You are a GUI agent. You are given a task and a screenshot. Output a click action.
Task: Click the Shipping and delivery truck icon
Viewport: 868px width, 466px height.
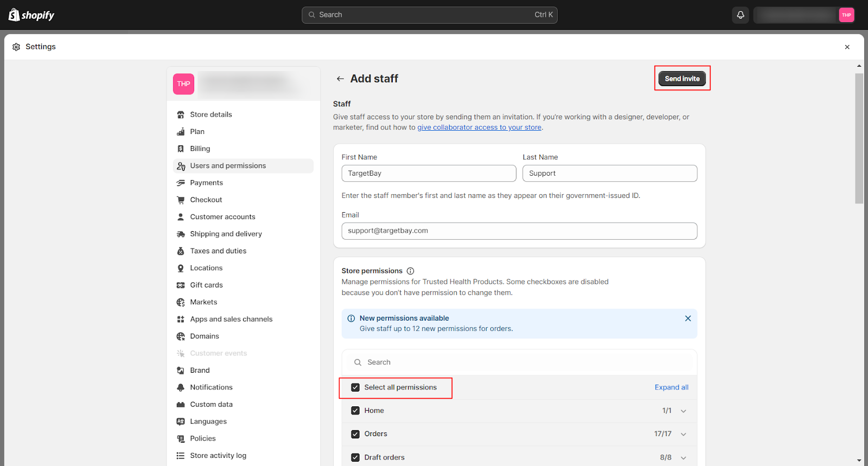[181, 234]
